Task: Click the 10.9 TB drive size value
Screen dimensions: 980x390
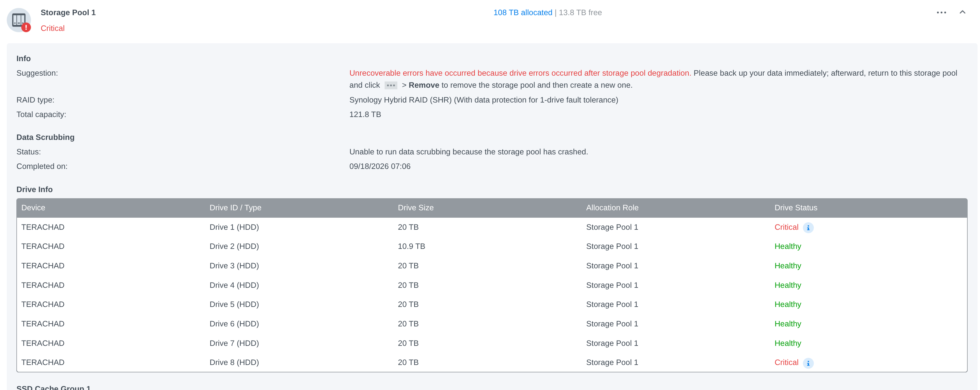Action: click(411, 246)
